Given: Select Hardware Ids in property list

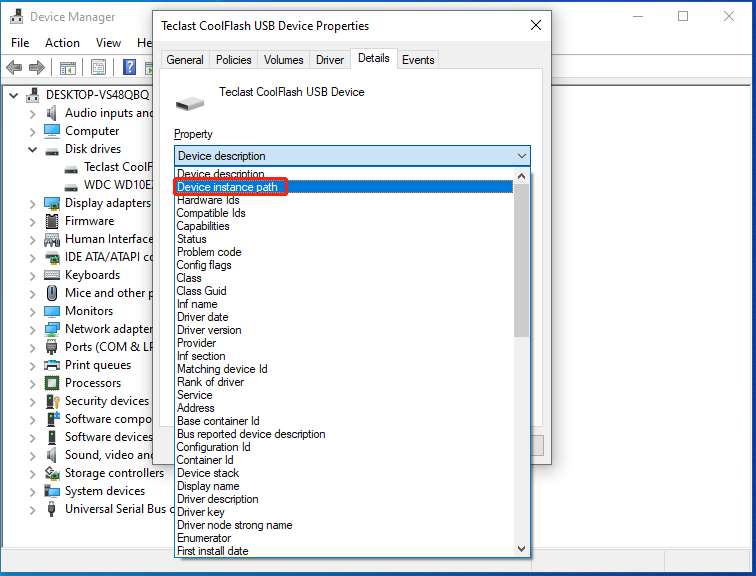Looking at the screenshot, I should click(343, 200).
